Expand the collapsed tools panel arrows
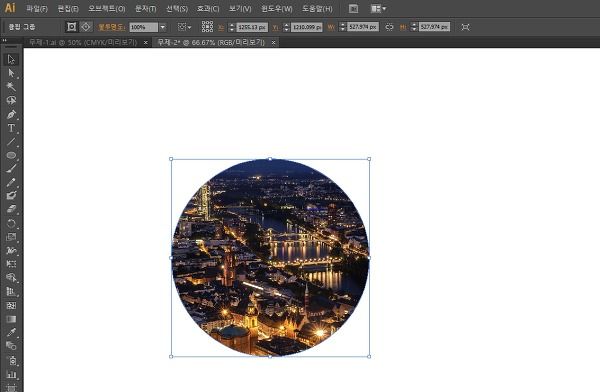600x392 pixels. (x=5, y=40)
